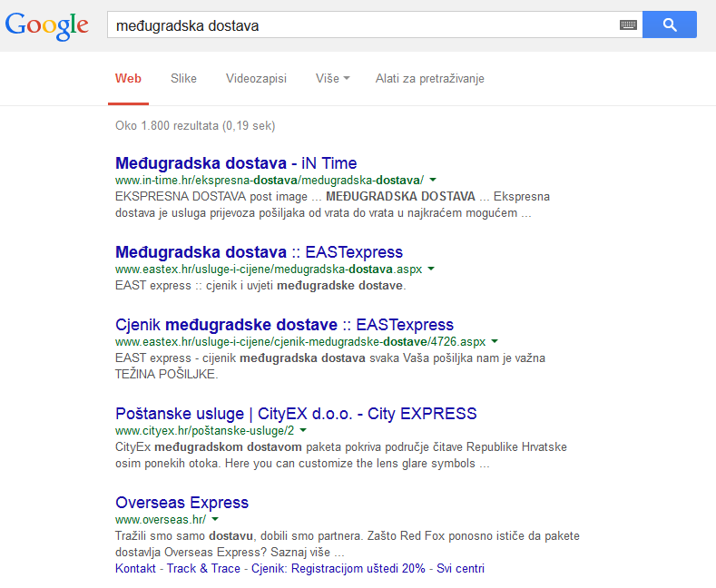Viewport: 716px width, 588px height.
Task: Expand arrow next to 4726.aspx URL
Action: 495,341
